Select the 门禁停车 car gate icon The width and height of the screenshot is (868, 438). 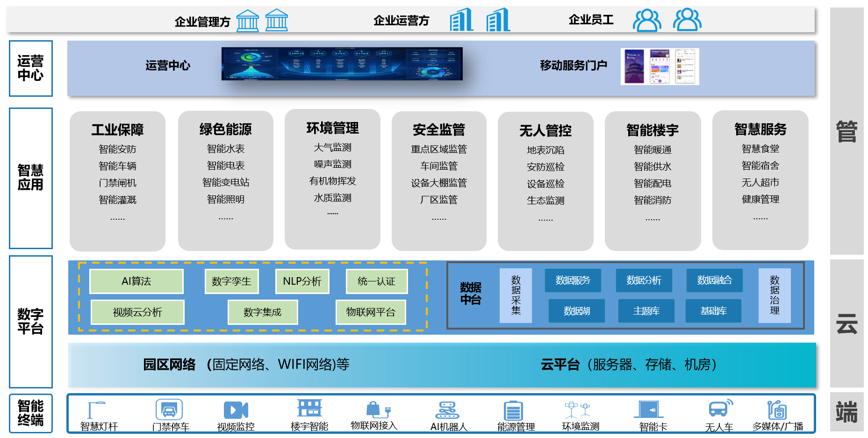169,410
